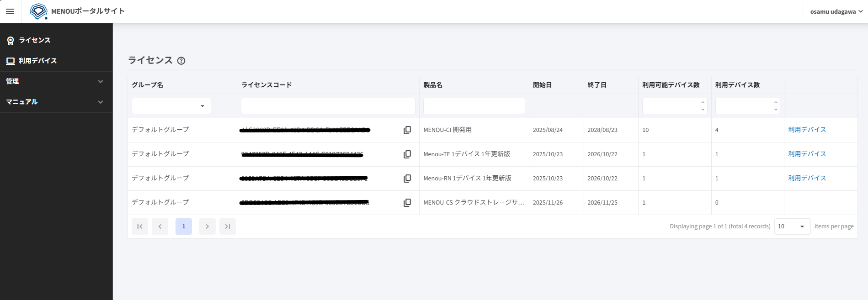Screen dimensions: 868x300
Task: Open 利用デバイス in the sidebar
Action: pyautogui.click(x=56, y=61)
